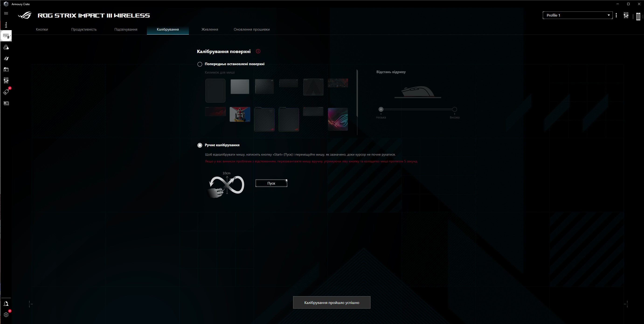Open the News icon in sidebar
The height and width of the screenshot is (324, 644).
coord(6,103)
